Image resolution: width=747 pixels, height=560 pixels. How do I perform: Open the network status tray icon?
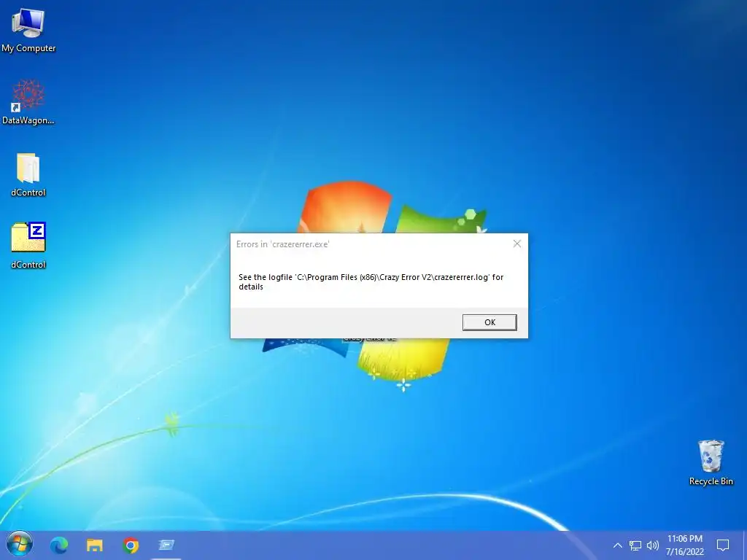pos(635,545)
